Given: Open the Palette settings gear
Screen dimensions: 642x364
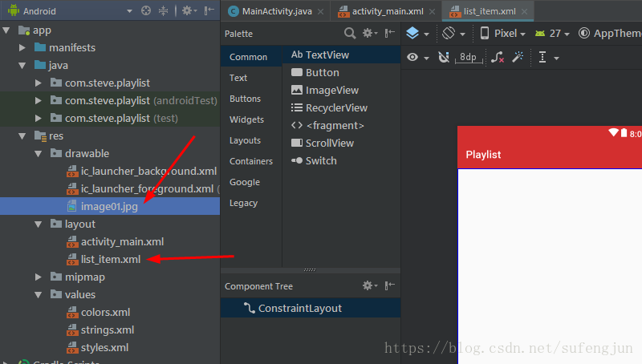Looking at the screenshot, I should tap(370, 33).
